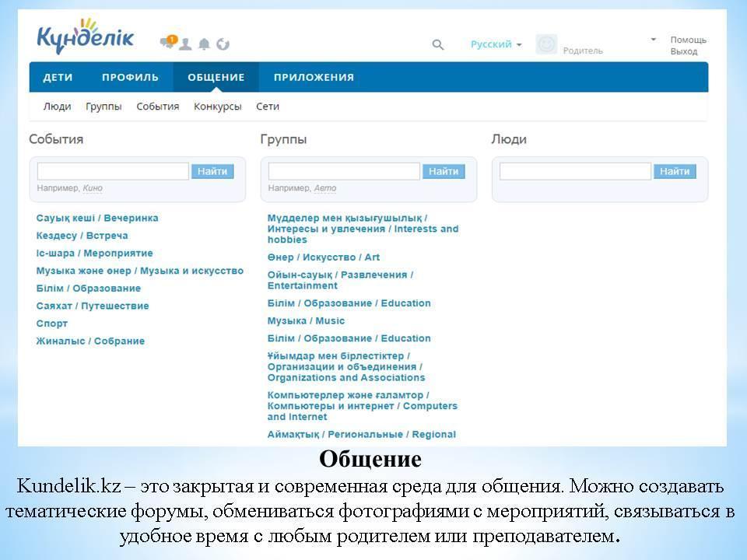Screen dimensions: 747x560
Task: Open Organizations and Associations groups category
Action: click(x=345, y=366)
